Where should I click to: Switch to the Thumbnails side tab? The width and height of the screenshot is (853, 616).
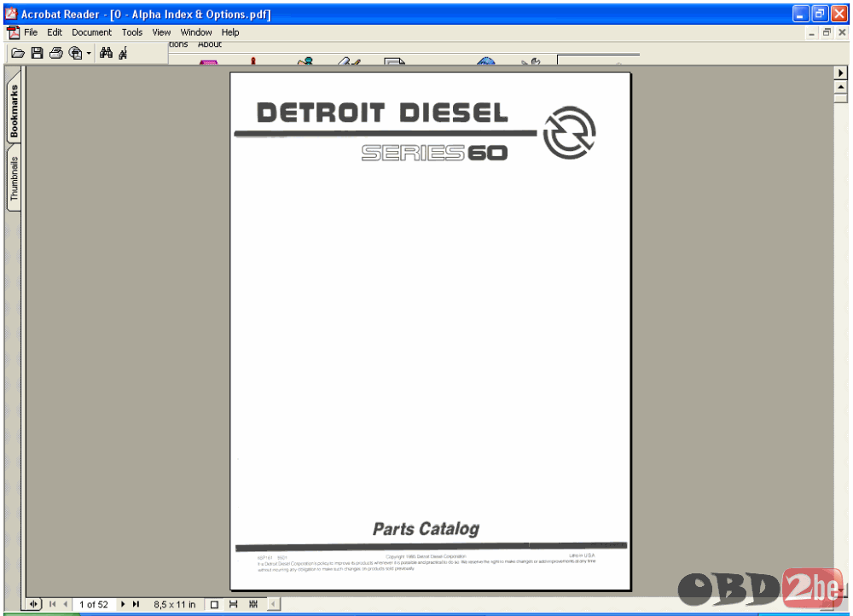[x=14, y=178]
